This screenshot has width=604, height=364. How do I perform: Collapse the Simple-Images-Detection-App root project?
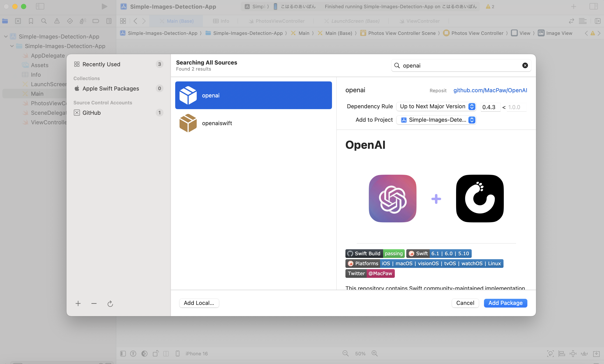point(6,37)
